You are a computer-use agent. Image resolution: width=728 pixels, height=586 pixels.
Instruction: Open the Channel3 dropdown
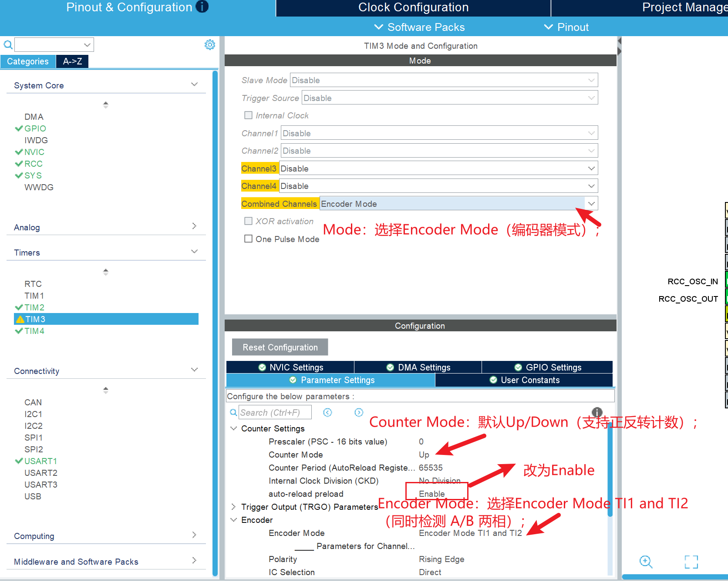point(438,168)
